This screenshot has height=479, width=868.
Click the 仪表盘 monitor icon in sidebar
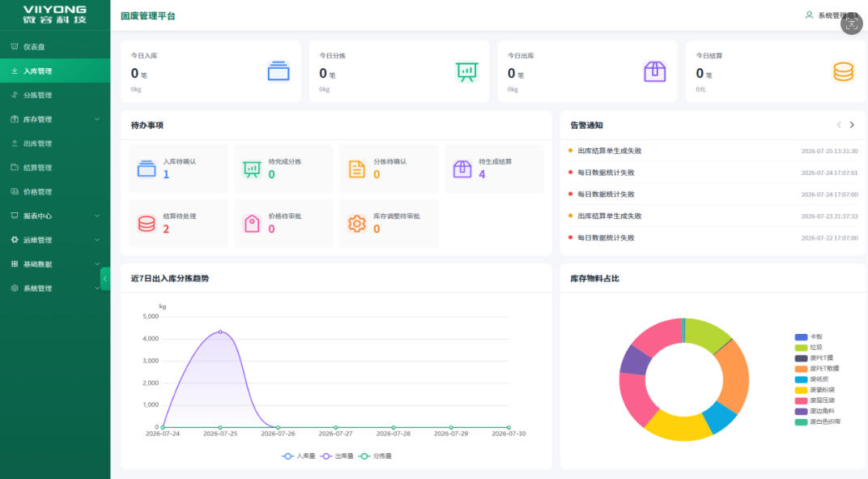click(x=15, y=46)
